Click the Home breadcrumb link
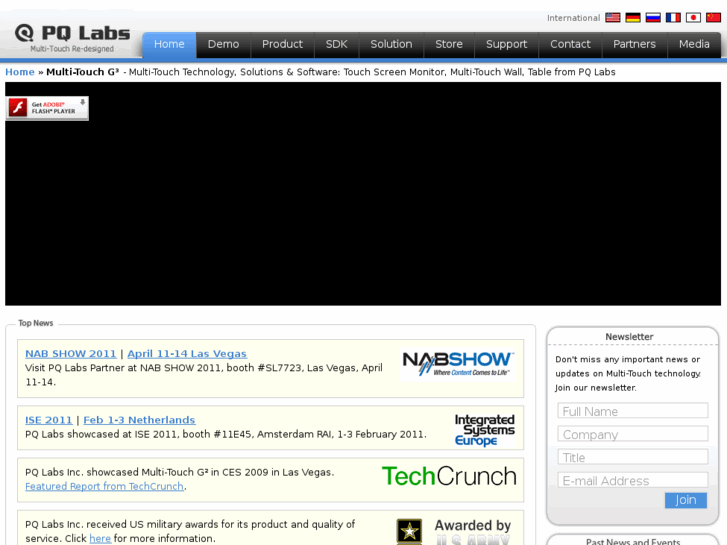Viewport: 727px width, 545px height. 20,72
